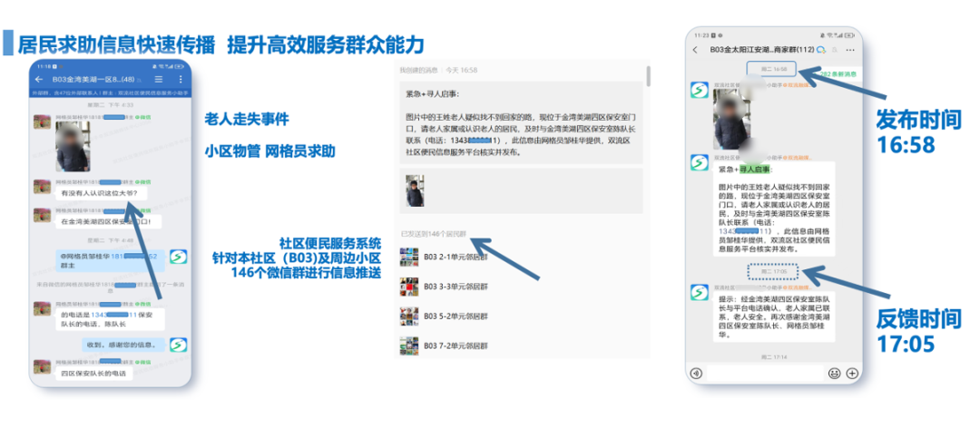Tap the voice input icon in right chat
Screen dimensions: 980x428
(696, 373)
